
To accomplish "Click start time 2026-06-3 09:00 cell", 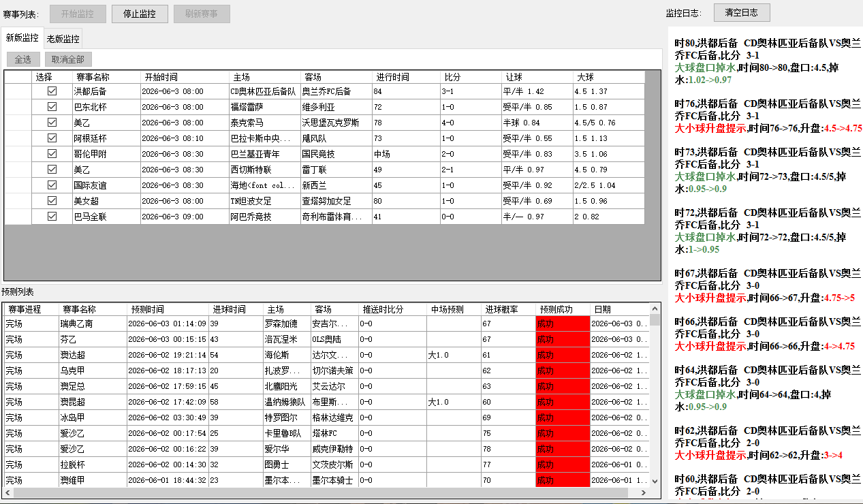I will point(185,217).
